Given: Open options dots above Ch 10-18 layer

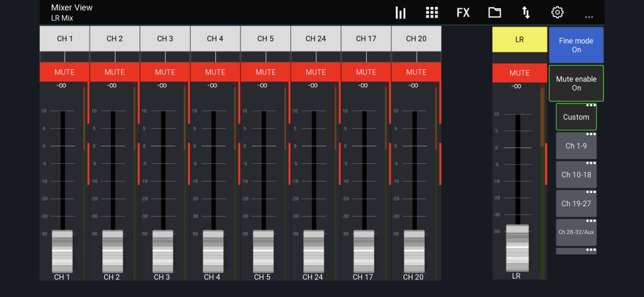Looking at the screenshot, I should pyautogui.click(x=591, y=163).
